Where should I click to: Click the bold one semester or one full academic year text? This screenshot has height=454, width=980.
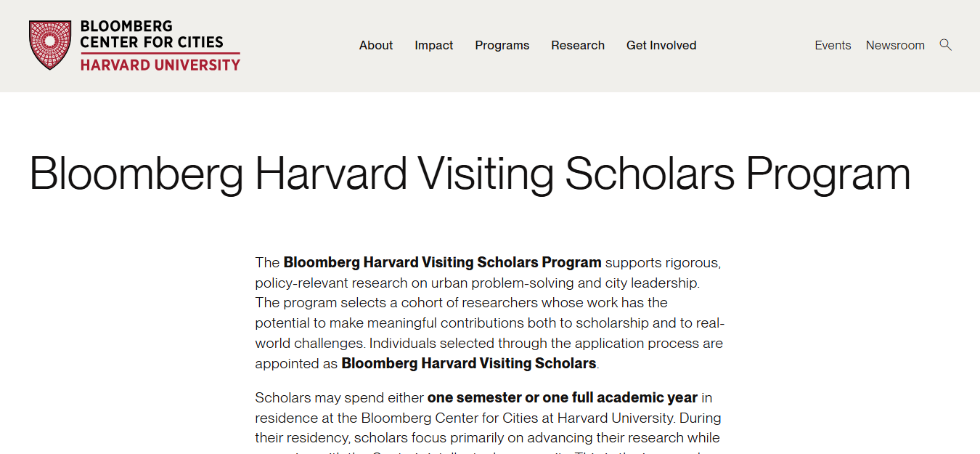[563, 397]
